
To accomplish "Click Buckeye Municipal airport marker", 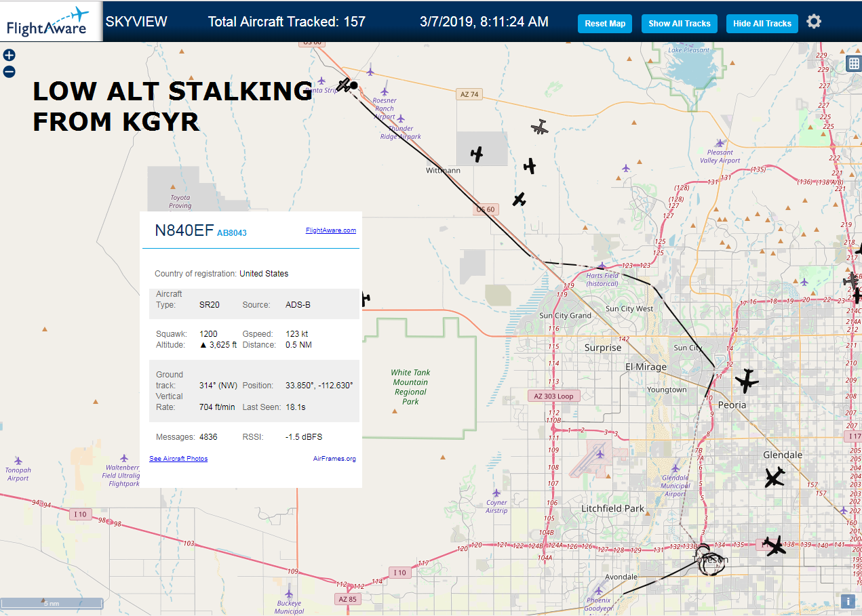I will point(290,592).
